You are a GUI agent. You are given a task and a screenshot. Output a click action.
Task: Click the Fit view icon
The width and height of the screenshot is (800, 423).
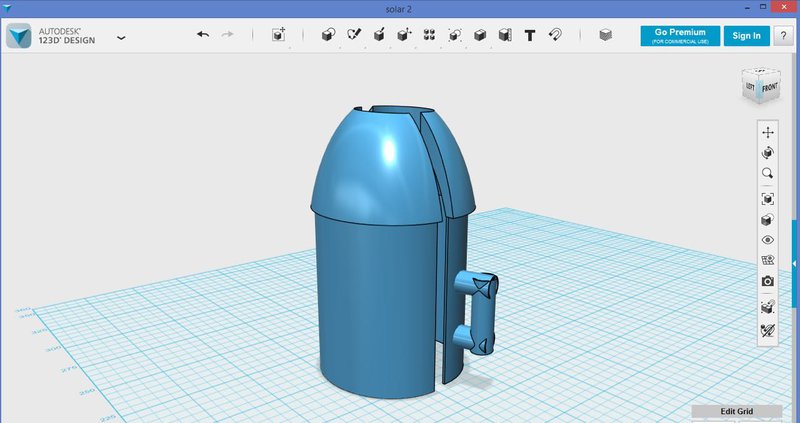click(767, 199)
